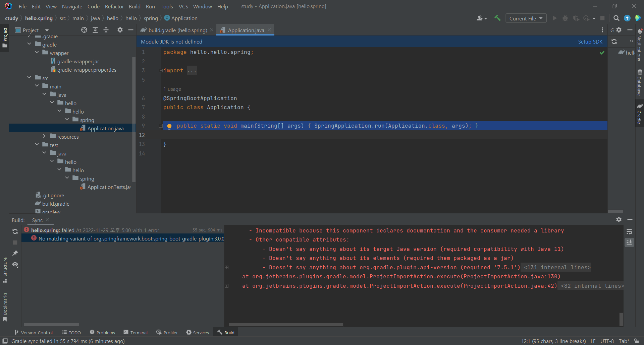Click the Build hammer icon in toolbar
Image resolution: width=644 pixels, height=345 pixels.
497,18
